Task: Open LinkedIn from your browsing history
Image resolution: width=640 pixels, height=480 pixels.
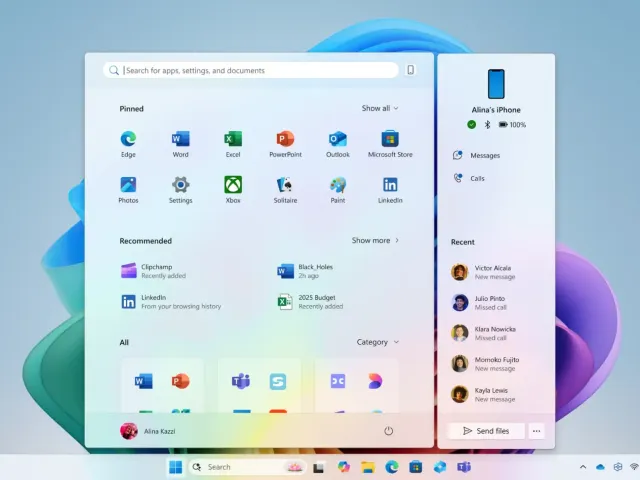Action: [171, 302]
